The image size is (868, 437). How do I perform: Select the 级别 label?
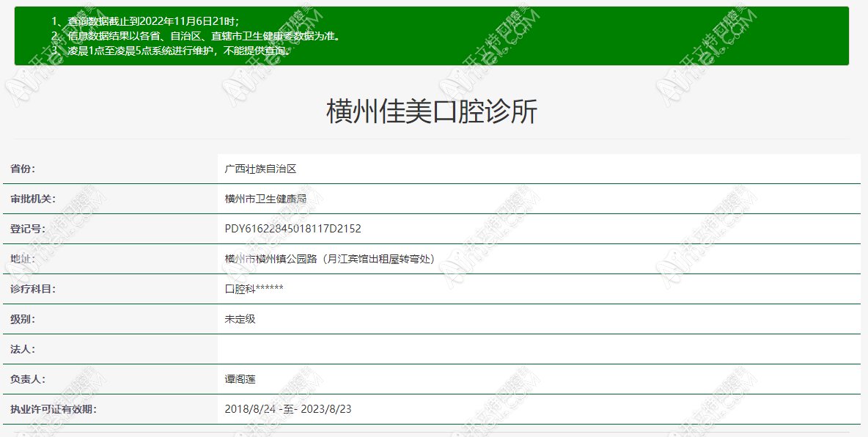(23, 319)
